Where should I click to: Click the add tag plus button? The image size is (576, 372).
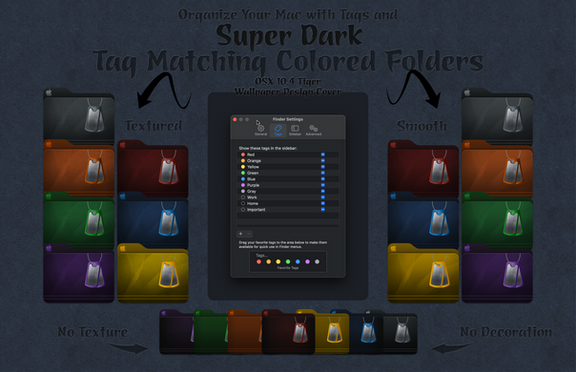pos(241,234)
